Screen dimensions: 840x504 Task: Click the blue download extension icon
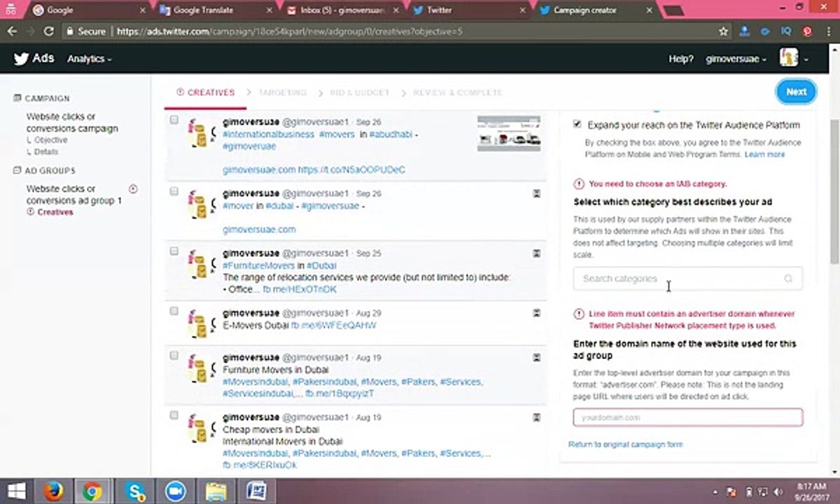pyautogui.click(x=745, y=31)
